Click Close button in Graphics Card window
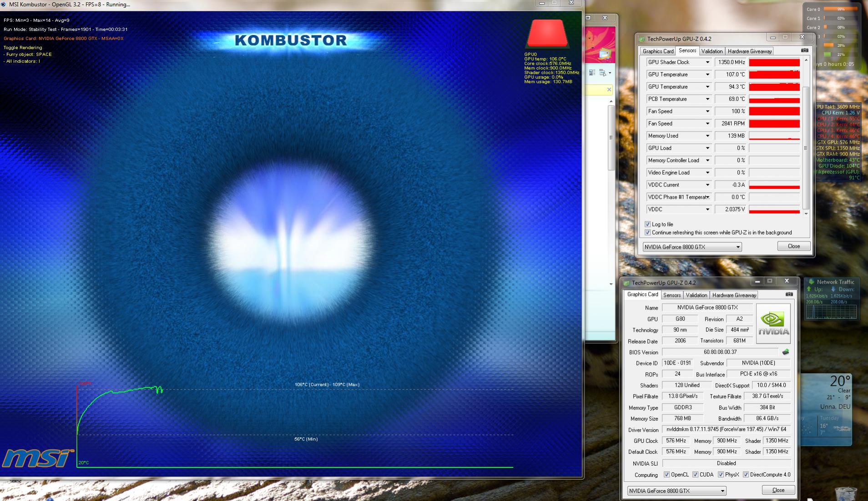Screen dimensions: 868x501 pyautogui.click(x=778, y=490)
